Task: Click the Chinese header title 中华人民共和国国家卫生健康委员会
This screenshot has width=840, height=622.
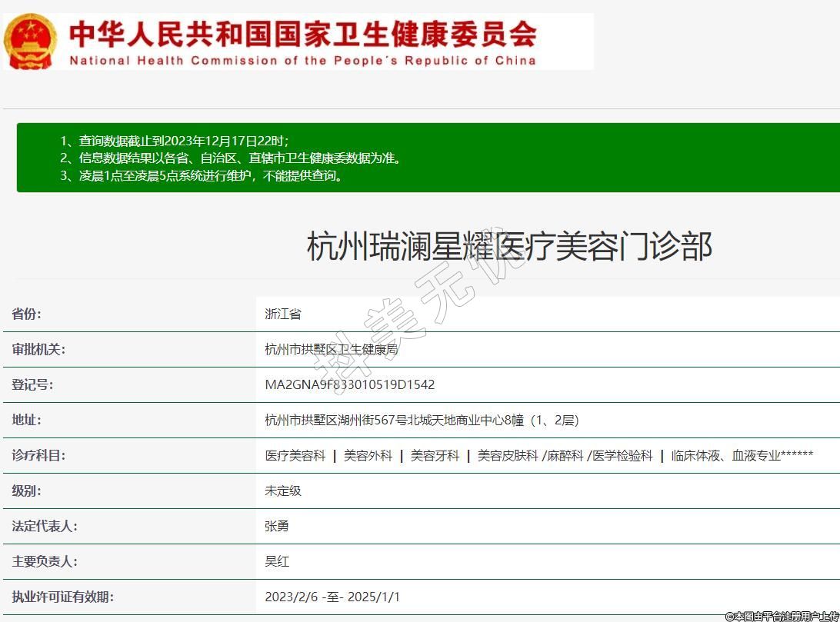Action: pyautogui.click(x=302, y=34)
